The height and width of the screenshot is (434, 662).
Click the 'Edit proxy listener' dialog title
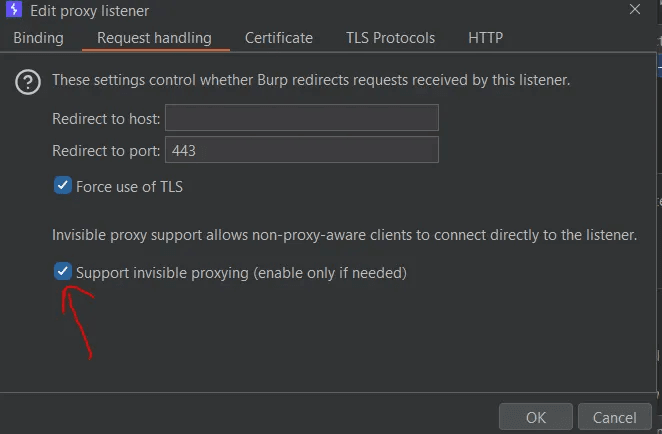point(90,11)
